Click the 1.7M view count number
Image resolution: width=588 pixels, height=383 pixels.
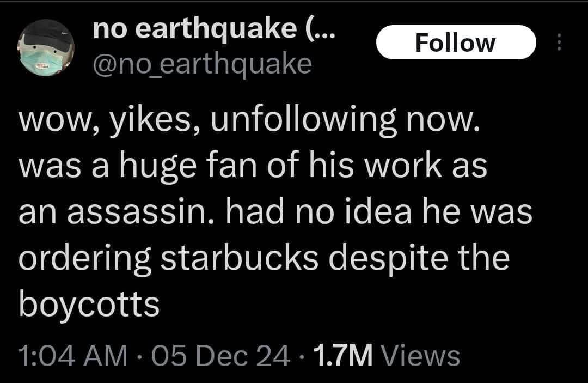(x=342, y=356)
